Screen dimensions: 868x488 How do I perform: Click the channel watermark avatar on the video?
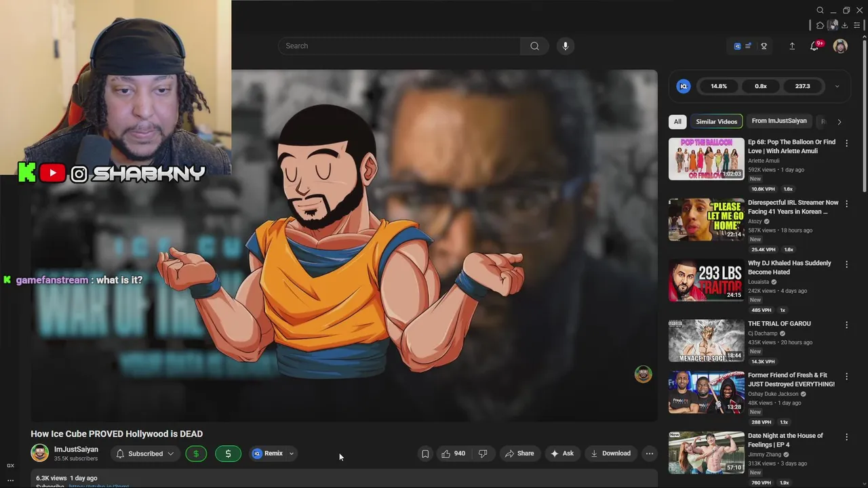click(x=643, y=374)
